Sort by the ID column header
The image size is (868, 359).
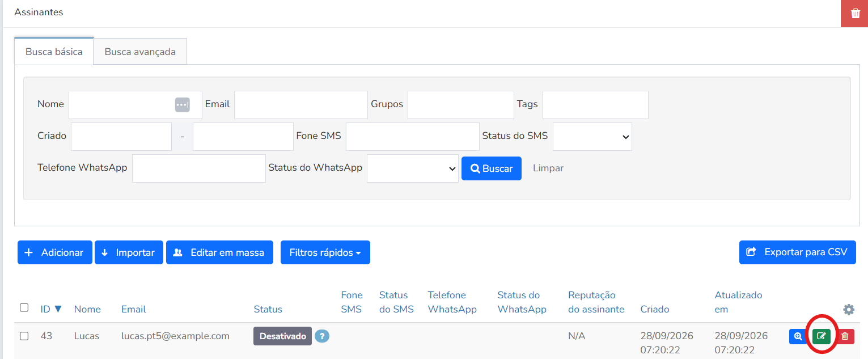coord(51,309)
